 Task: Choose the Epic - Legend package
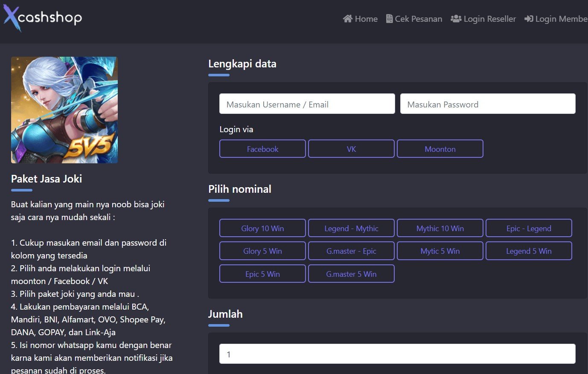[x=529, y=228]
